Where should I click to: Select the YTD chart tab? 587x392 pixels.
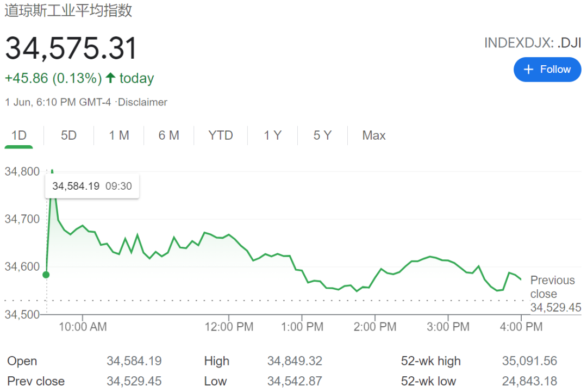click(220, 135)
